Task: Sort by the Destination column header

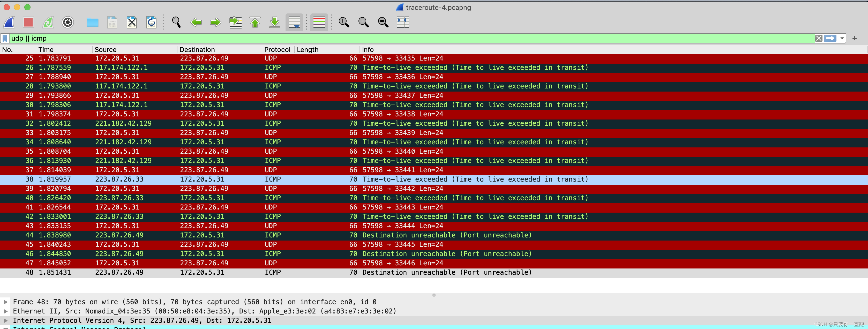Action: 219,50
